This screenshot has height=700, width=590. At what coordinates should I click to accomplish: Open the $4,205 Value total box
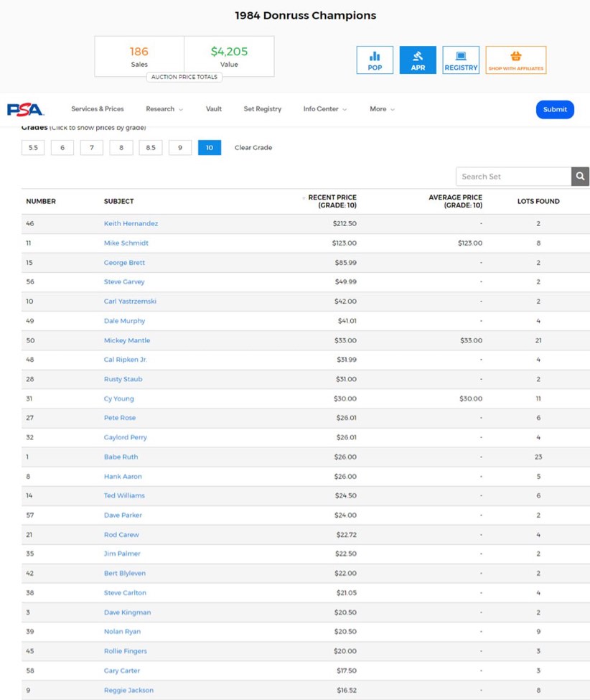[229, 57]
